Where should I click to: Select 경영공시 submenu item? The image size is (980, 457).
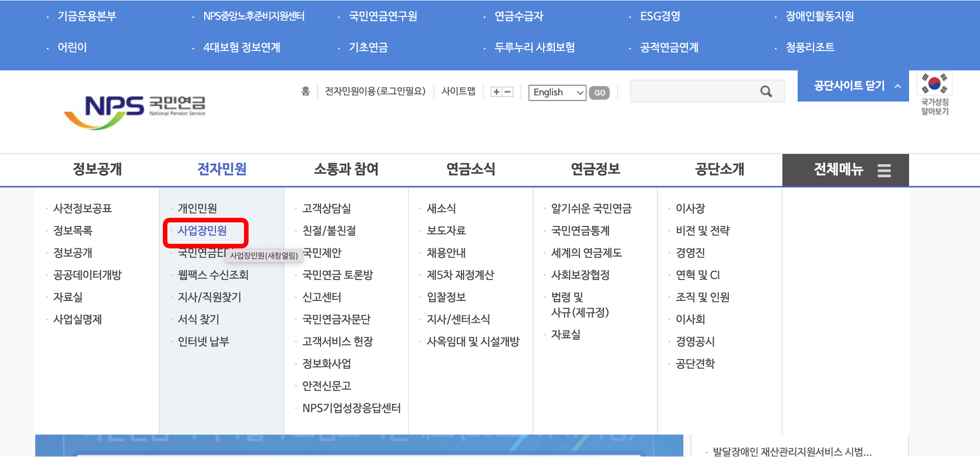pyautogui.click(x=695, y=341)
